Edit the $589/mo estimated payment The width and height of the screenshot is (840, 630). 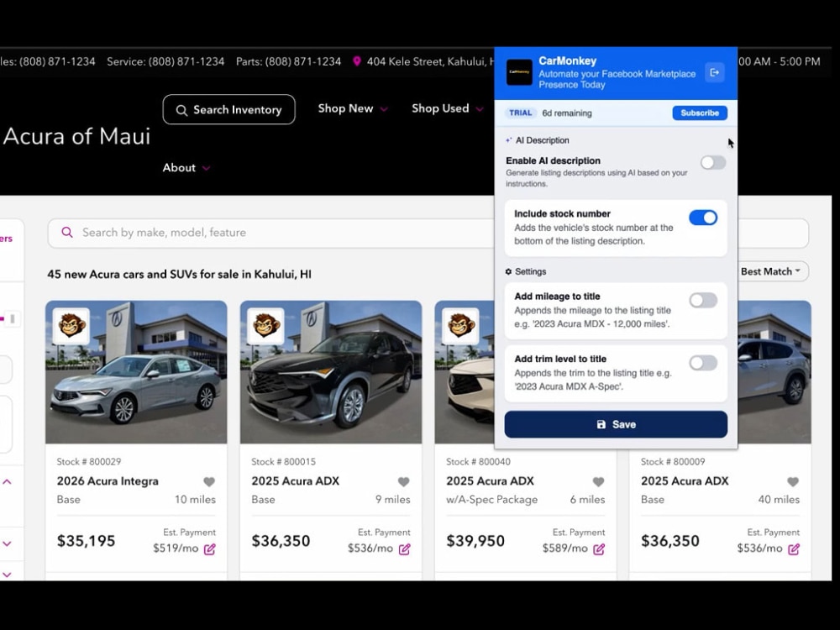tap(599, 549)
